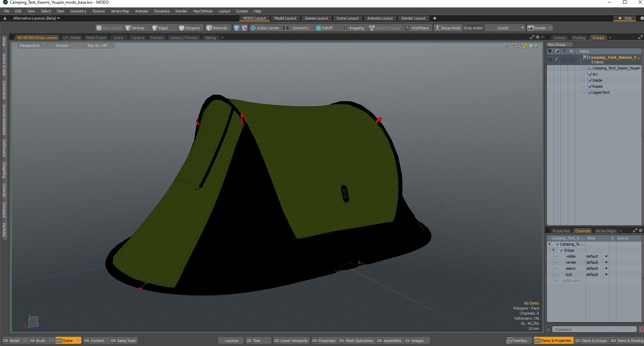644x346 pixels.
Task: Toggle WorkPlane option
Action: tap(417, 28)
